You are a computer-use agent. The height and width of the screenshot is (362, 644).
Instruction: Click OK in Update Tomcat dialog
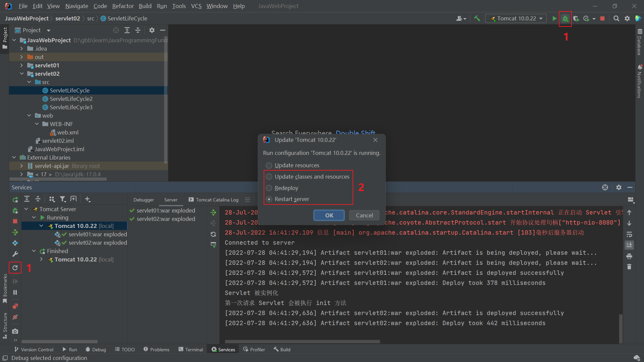pyautogui.click(x=329, y=215)
